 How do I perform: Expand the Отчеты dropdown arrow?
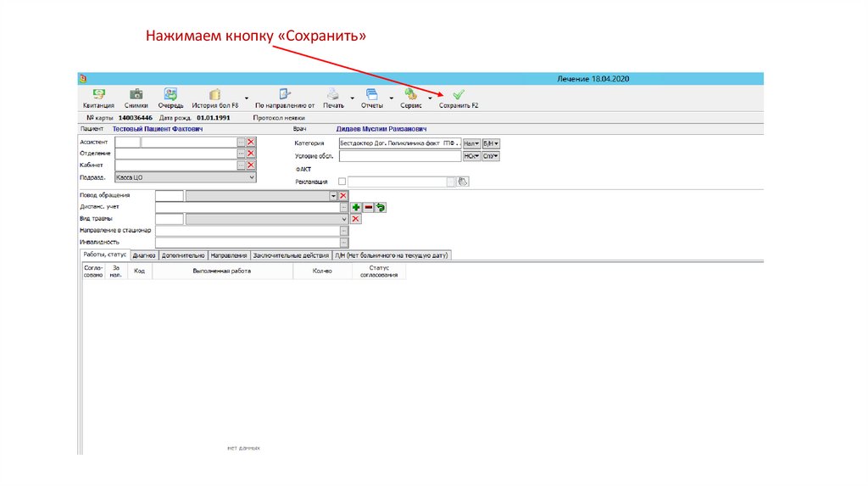tap(392, 98)
